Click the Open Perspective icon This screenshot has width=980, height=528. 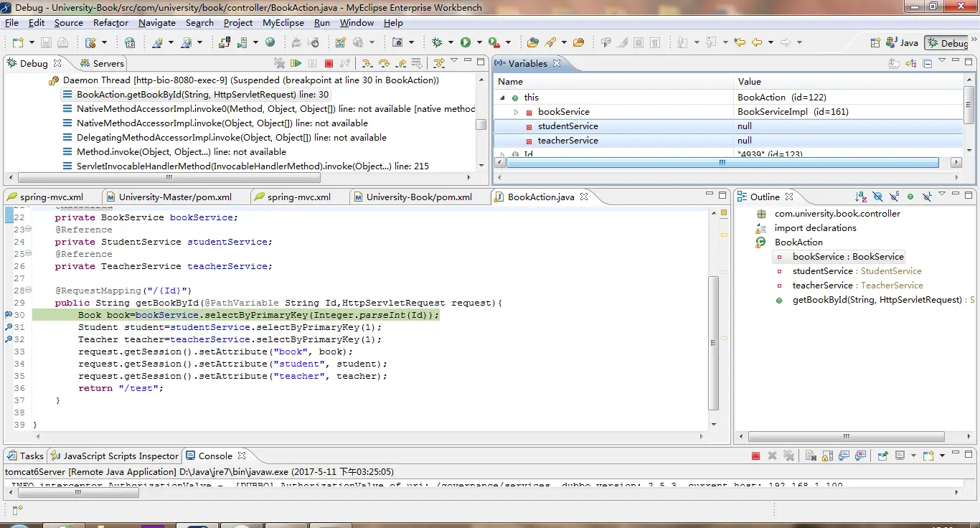click(x=875, y=43)
